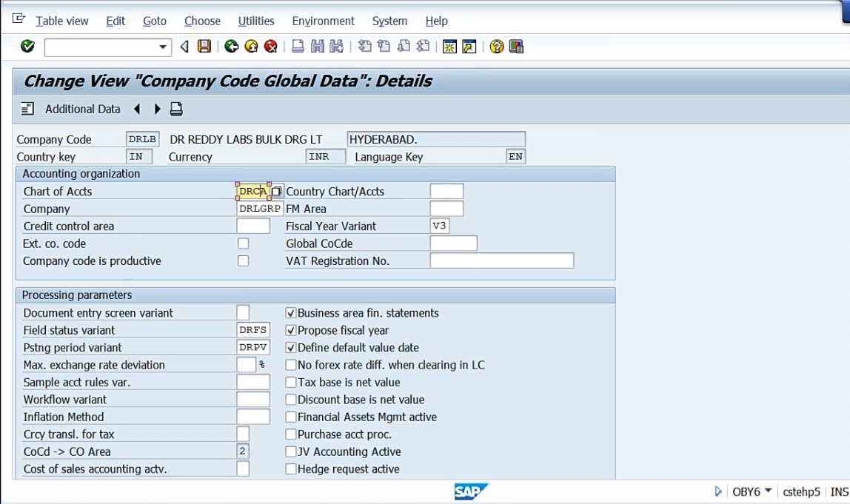Click the Print icon in the standard toolbar
The width and height of the screenshot is (850, 504).
[298, 47]
